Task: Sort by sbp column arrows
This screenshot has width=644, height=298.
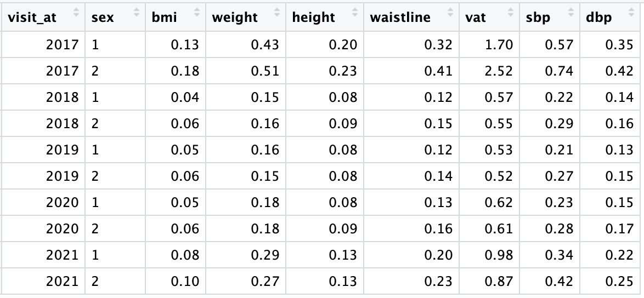Action: [571, 12]
